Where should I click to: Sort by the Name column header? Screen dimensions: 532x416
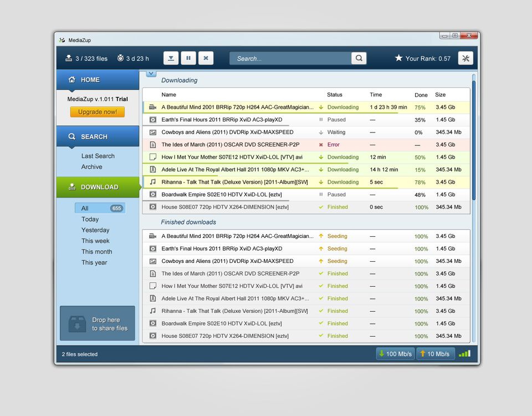[168, 95]
